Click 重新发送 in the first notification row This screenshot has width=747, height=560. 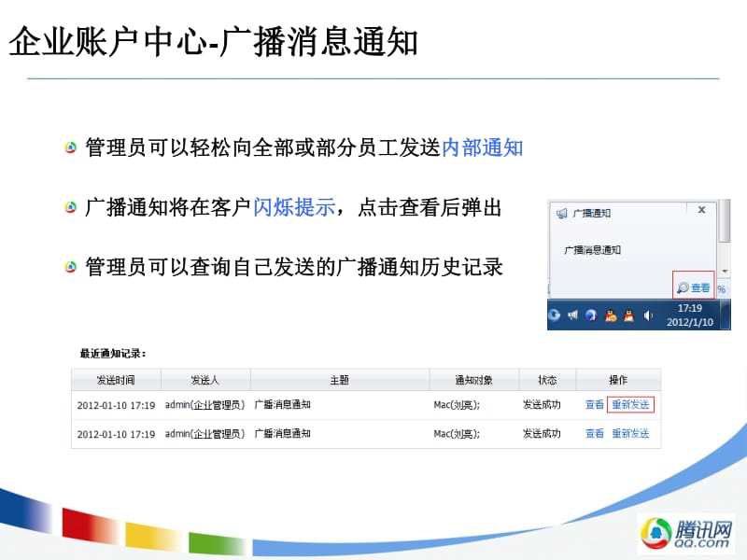[x=630, y=405]
